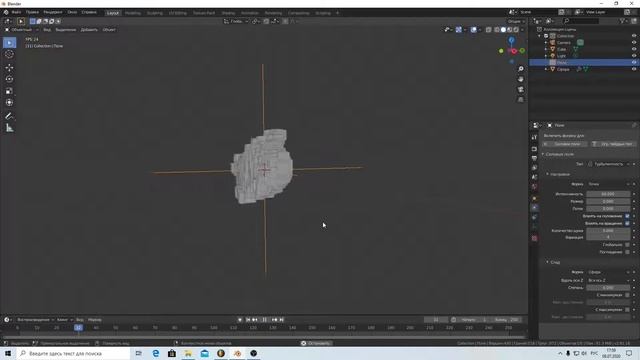Screen dimensions: 640x360
Task: Hide the Collection in outliner
Action: coord(634,36)
